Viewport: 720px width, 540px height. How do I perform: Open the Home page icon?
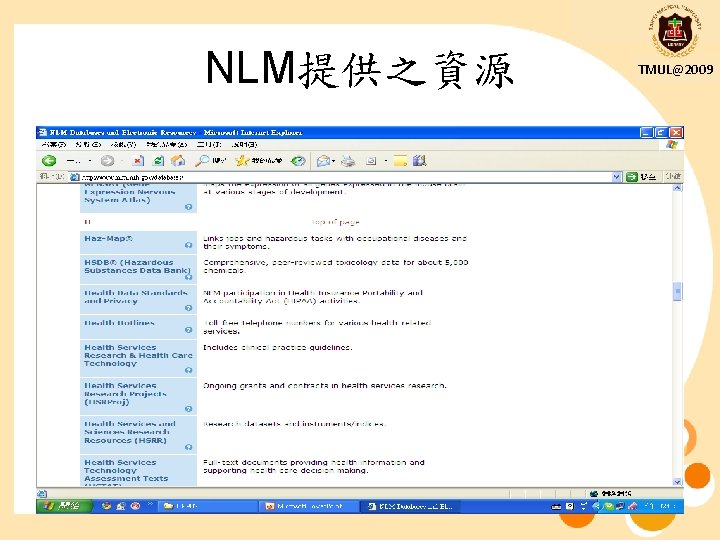pyautogui.click(x=178, y=161)
